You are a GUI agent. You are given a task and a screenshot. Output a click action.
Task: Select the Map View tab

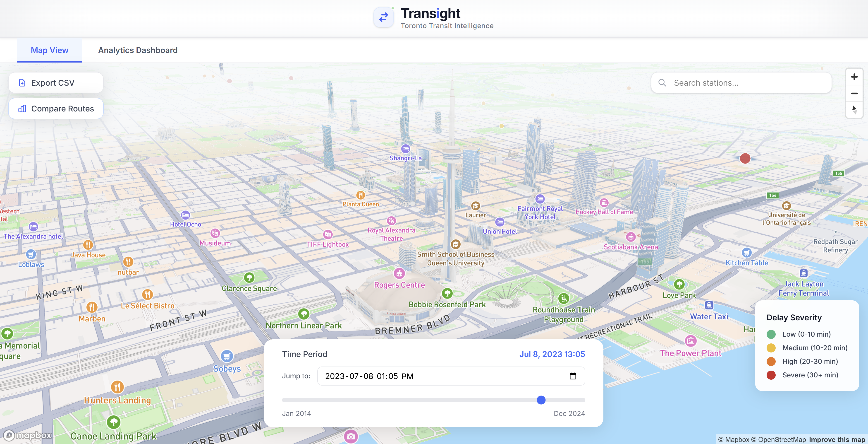[50, 50]
